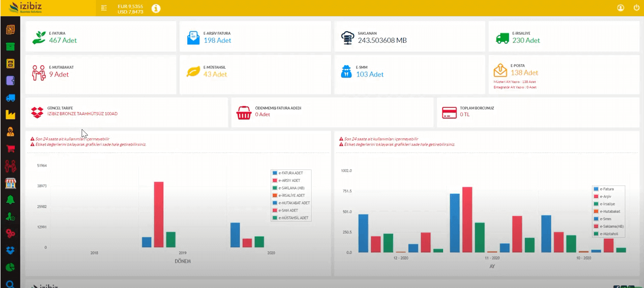Open the user profile icon in header
The image size is (644, 288).
(621, 8)
